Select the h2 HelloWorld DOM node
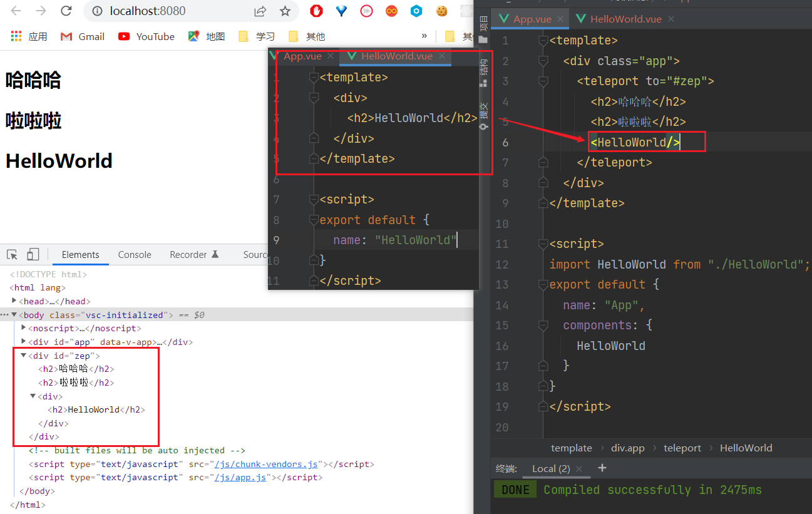The height and width of the screenshot is (514, 812). [x=96, y=409]
